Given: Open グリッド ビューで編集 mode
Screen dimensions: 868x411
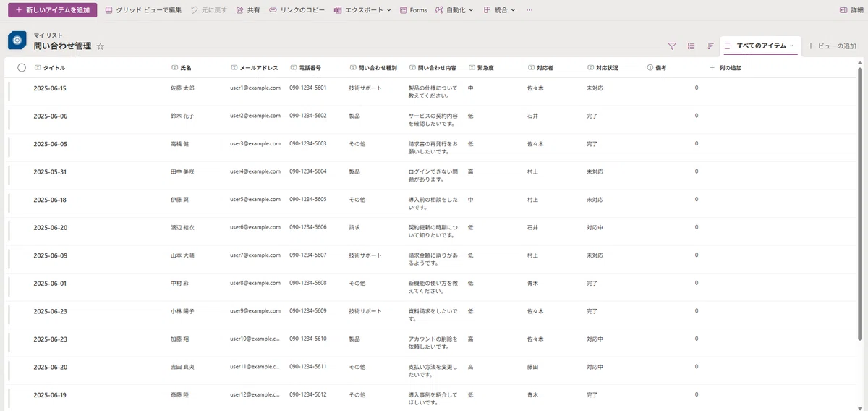Looking at the screenshot, I should [x=143, y=10].
